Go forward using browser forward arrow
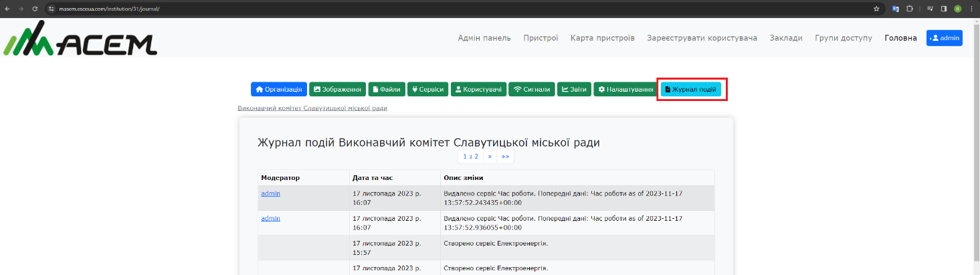 tap(20, 9)
